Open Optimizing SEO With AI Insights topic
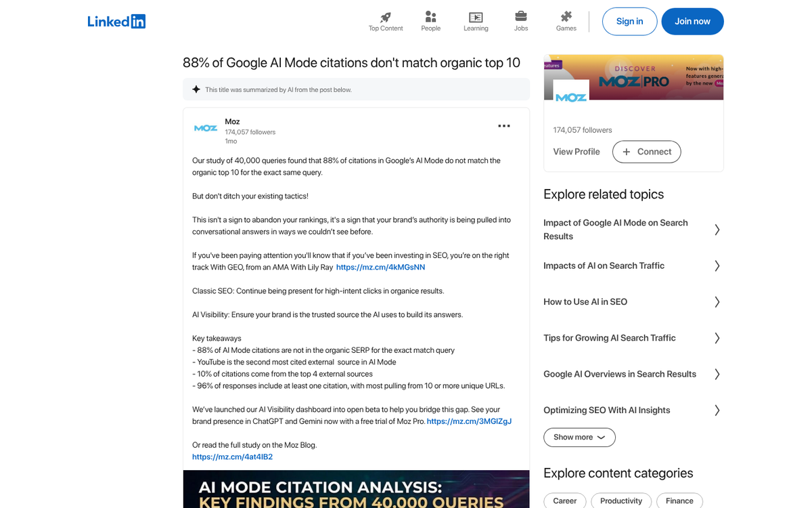This screenshot has height=508, width=812. 607,410
